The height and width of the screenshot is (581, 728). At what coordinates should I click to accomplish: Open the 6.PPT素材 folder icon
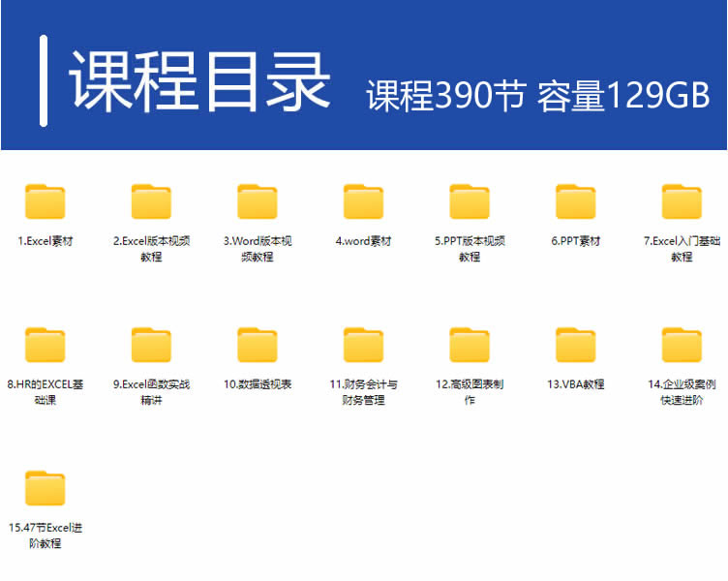pos(576,201)
